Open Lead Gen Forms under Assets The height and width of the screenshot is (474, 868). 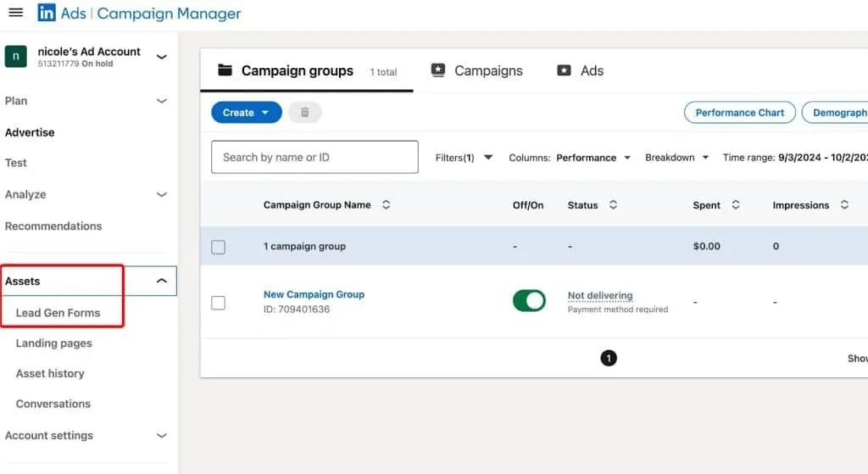[58, 313]
